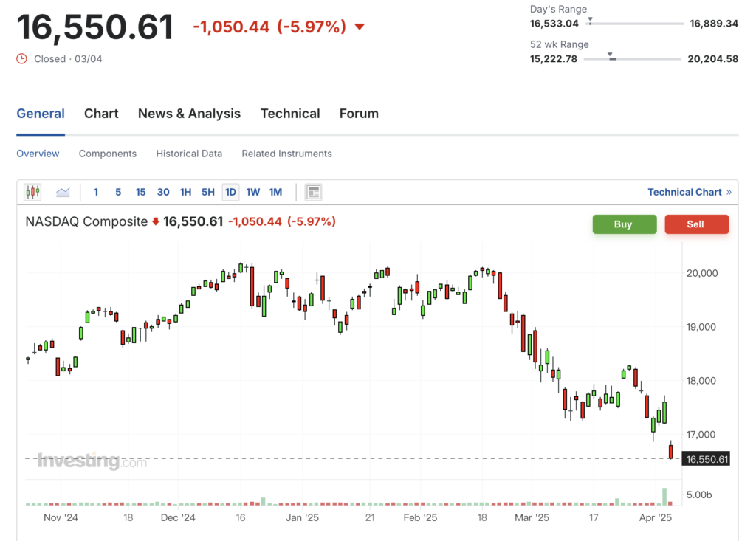Click the 5.00b volume axis label

point(699,495)
